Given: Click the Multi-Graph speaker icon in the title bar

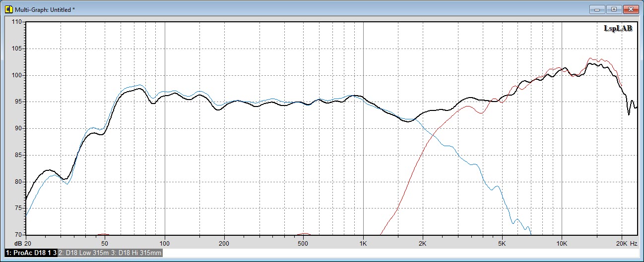Looking at the screenshot, I should pyautogui.click(x=8, y=9).
